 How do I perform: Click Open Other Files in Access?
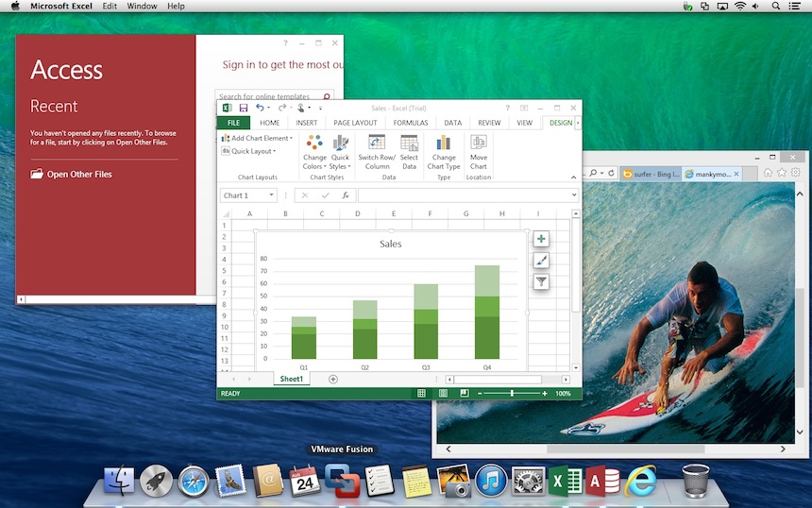click(72, 174)
